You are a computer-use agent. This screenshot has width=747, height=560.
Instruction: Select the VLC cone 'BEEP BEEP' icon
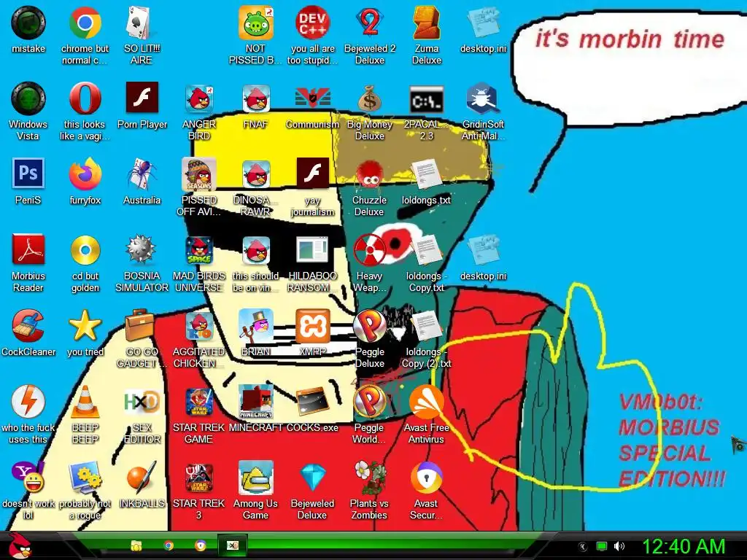pos(85,402)
